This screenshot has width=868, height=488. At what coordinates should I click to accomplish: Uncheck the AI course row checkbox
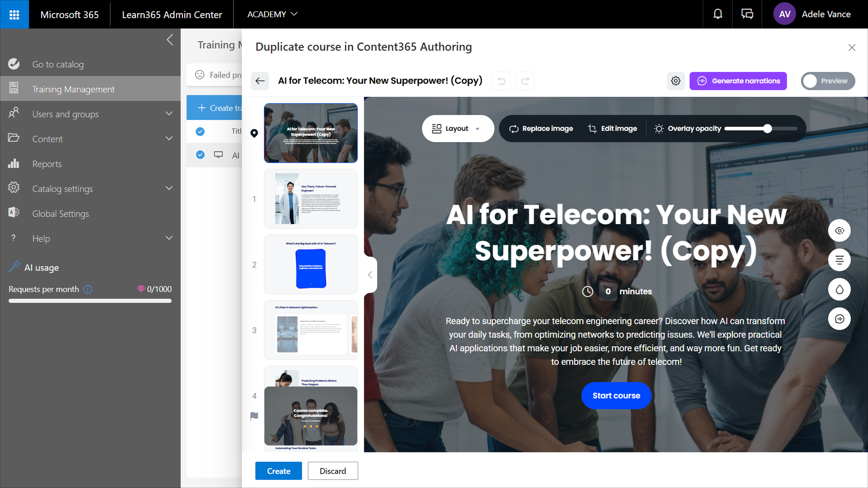200,155
